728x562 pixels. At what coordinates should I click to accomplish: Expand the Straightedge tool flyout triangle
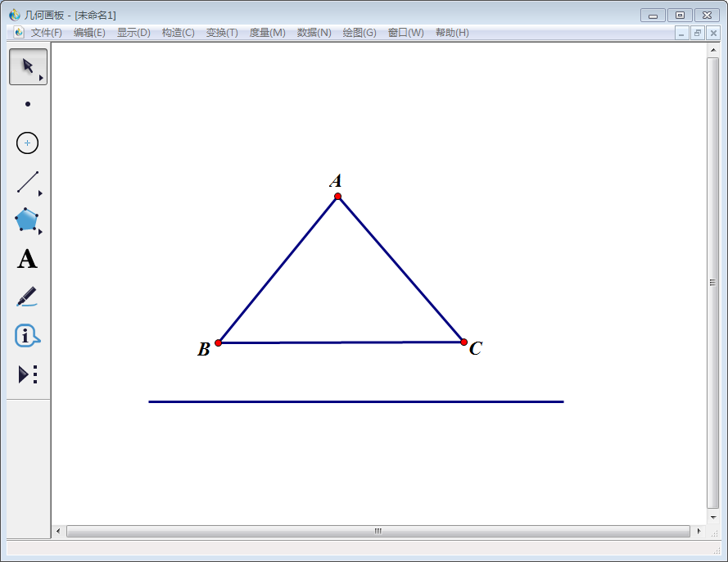click(x=40, y=193)
